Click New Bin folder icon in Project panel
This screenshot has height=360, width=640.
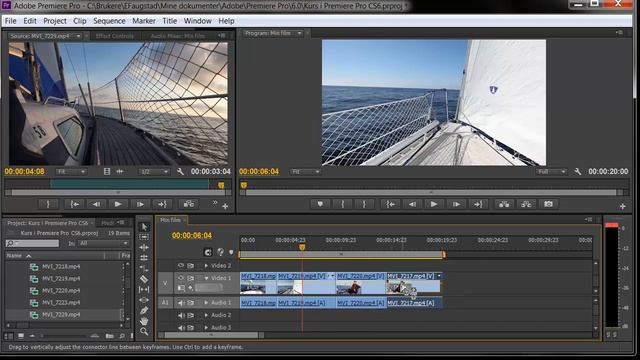109,336
